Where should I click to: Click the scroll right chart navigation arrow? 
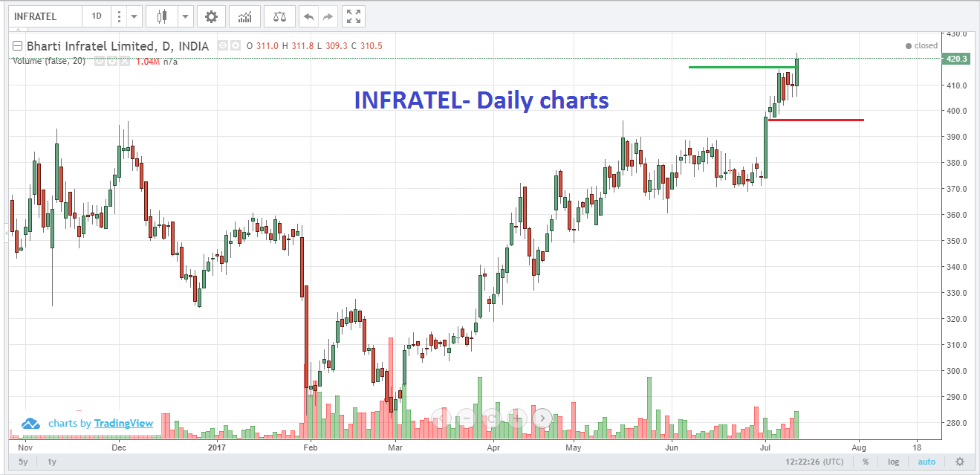(542, 418)
